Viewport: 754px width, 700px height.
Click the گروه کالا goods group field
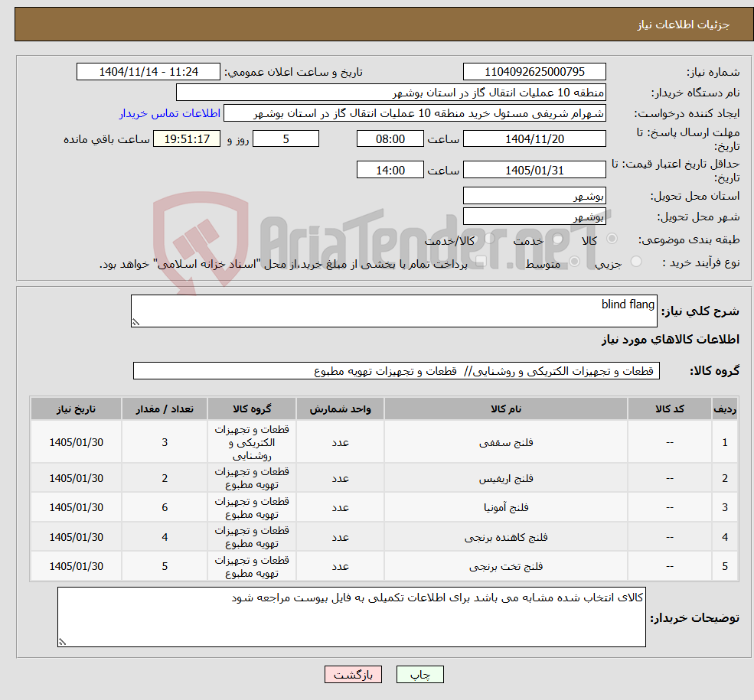pos(397,371)
